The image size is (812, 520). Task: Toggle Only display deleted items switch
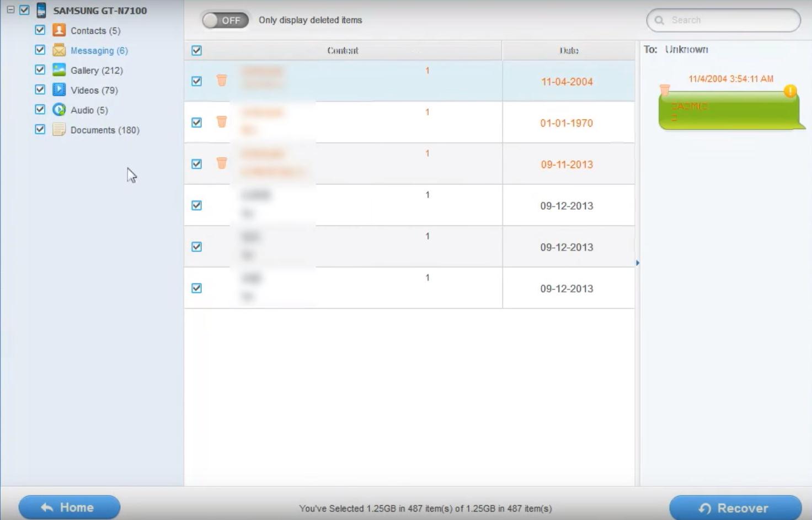pos(225,20)
